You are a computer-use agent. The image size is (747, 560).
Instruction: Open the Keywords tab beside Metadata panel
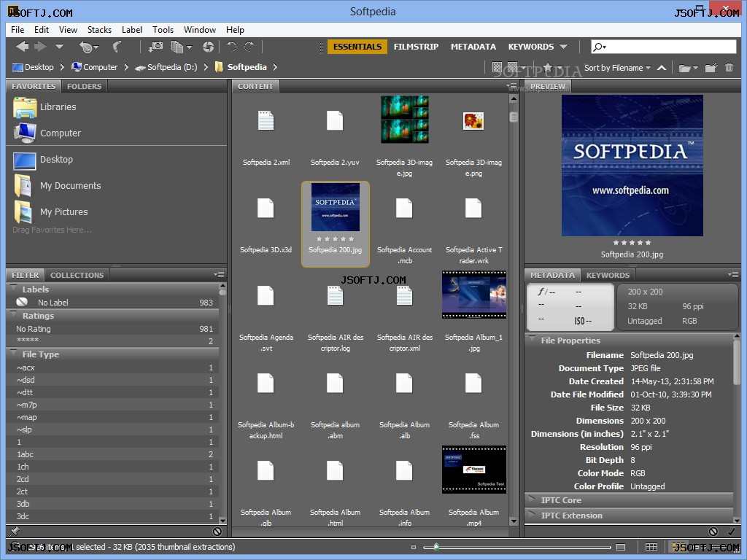(608, 275)
